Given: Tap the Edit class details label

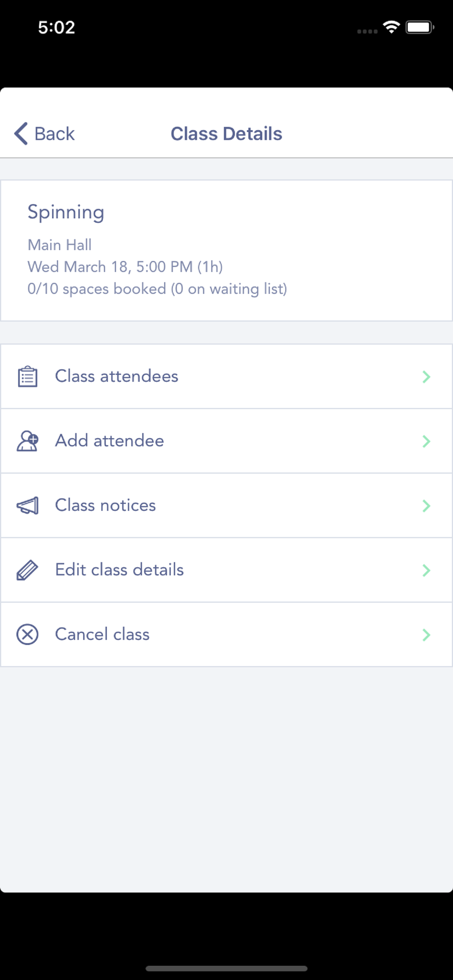Looking at the screenshot, I should 120,569.
